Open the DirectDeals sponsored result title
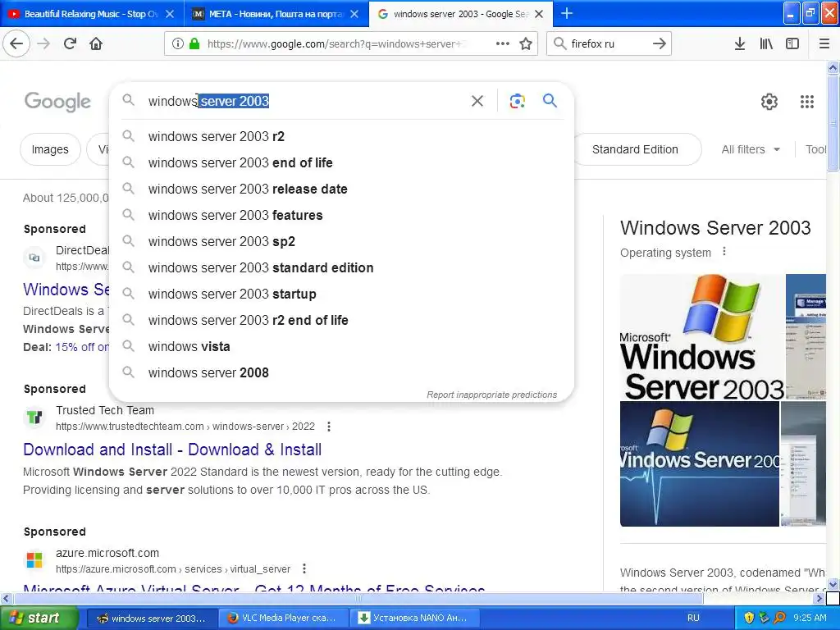The image size is (840, 630). click(x=66, y=290)
